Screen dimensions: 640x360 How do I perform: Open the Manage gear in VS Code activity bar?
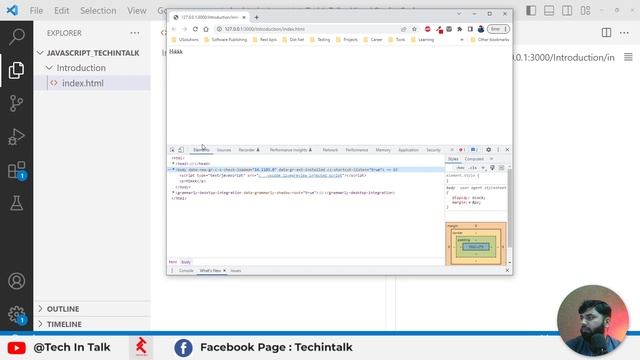[16, 315]
